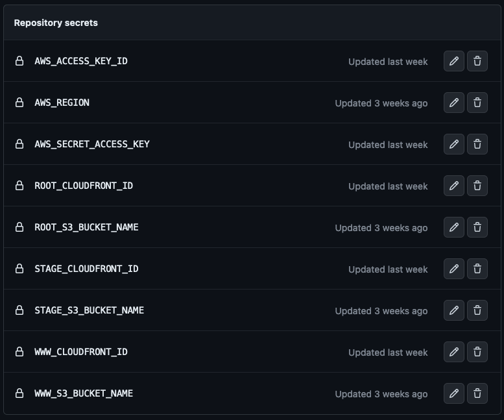Remove the AWS_SECRET_ACCESS_KEY secret
The image size is (504, 420).
[x=477, y=144]
